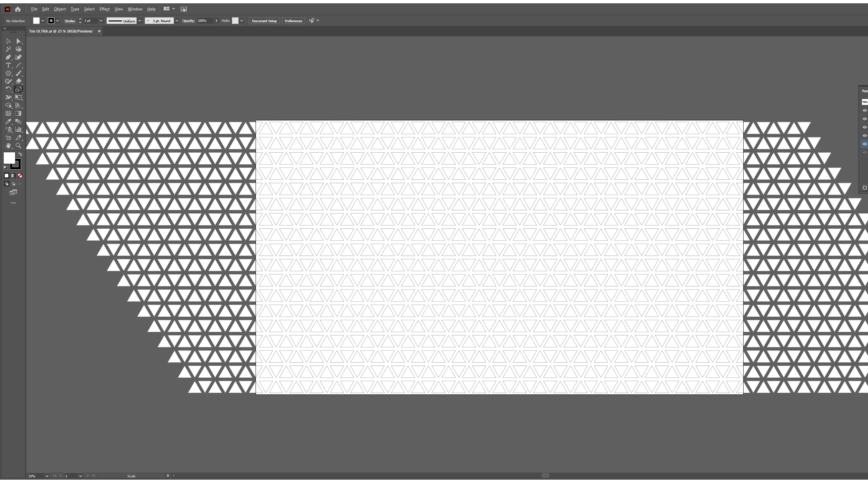The width and height of the screenshot is (868, 483).
Task: Set fill to None in toolbox
Action: point(20,176)
